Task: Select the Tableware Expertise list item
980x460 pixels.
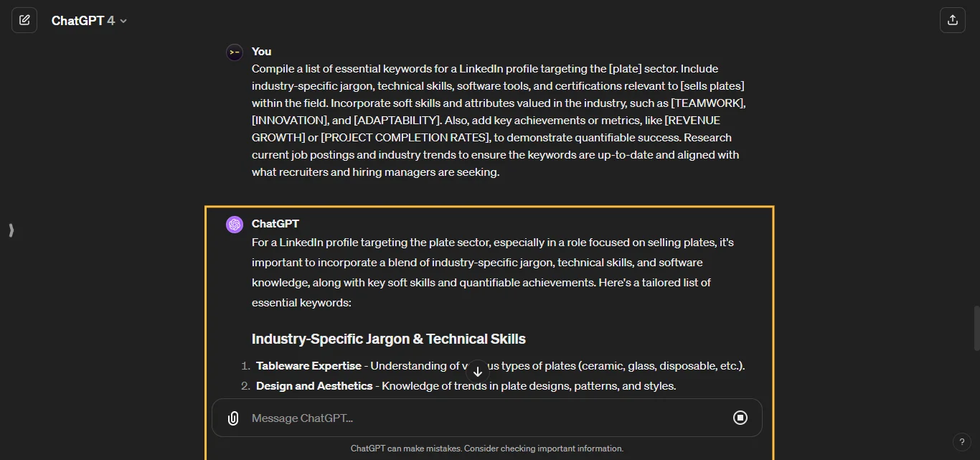Action: pyautogui.click(x=308, y=365)
